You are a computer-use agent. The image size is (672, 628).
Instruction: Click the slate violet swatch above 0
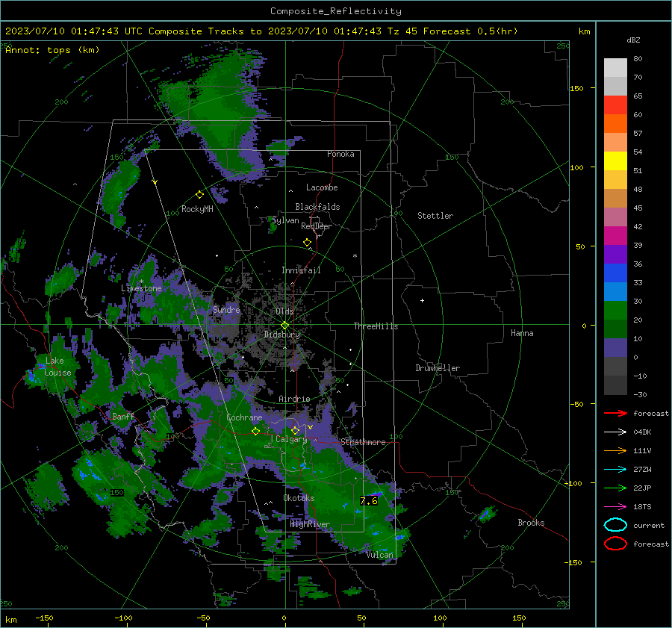[615, 348]
